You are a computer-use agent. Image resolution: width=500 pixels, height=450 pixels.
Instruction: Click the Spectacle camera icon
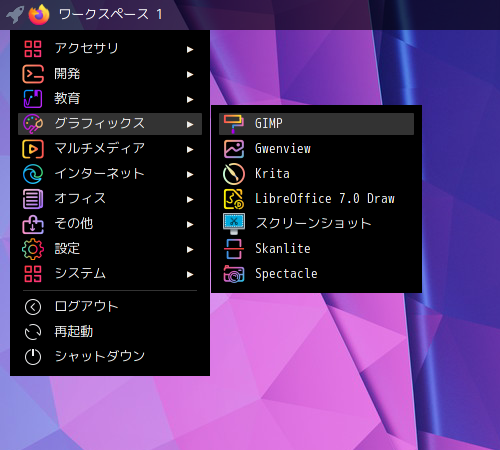click(234, 274)
